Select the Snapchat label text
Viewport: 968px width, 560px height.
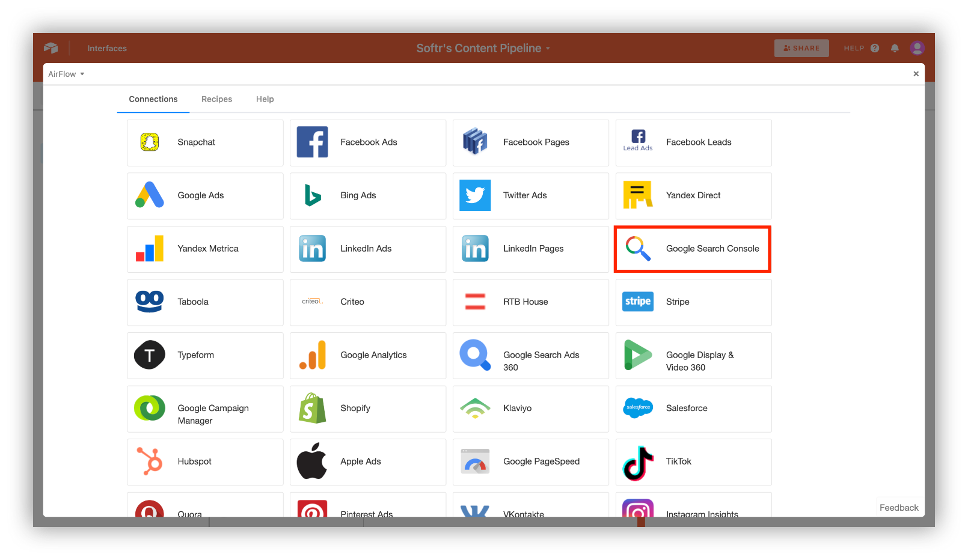click(x=197, y=142)
